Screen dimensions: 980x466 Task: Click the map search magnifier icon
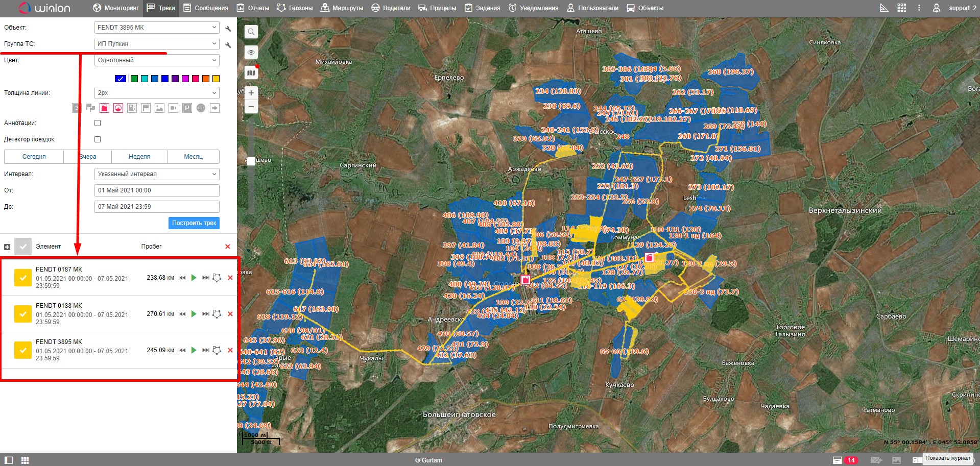(251, 32)
